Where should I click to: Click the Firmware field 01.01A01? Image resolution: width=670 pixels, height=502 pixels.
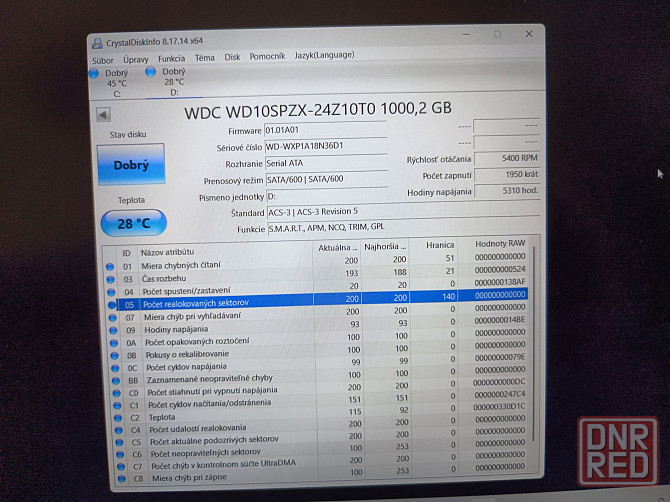pos(326,130)
